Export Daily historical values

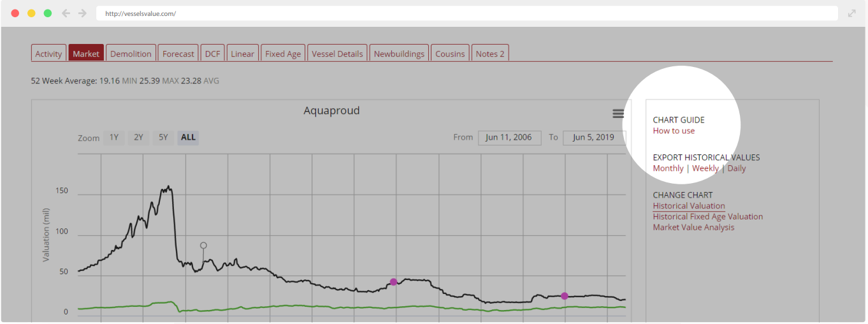(736, 168)
